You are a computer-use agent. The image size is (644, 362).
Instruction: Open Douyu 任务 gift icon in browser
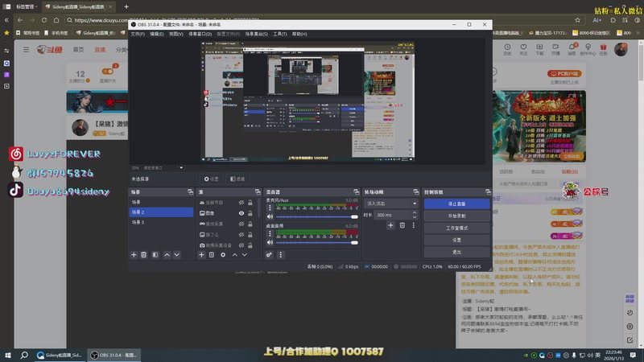point(603,49)
